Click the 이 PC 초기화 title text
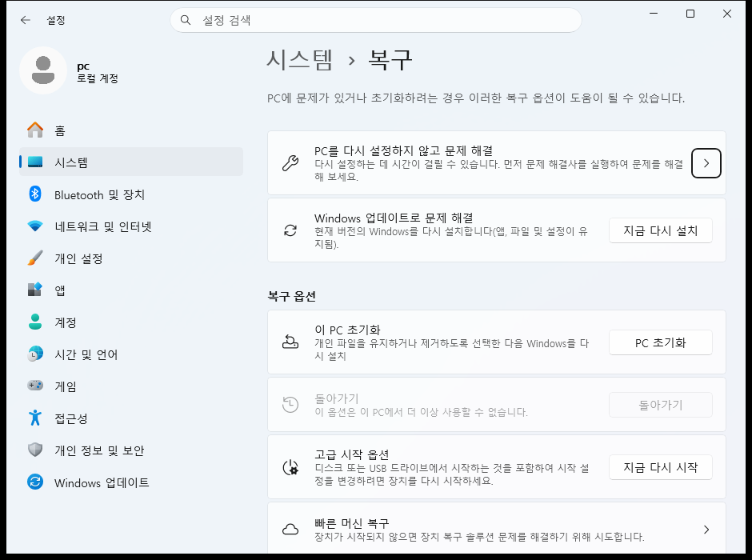This screenshot has height=560, width=752. 347,330
